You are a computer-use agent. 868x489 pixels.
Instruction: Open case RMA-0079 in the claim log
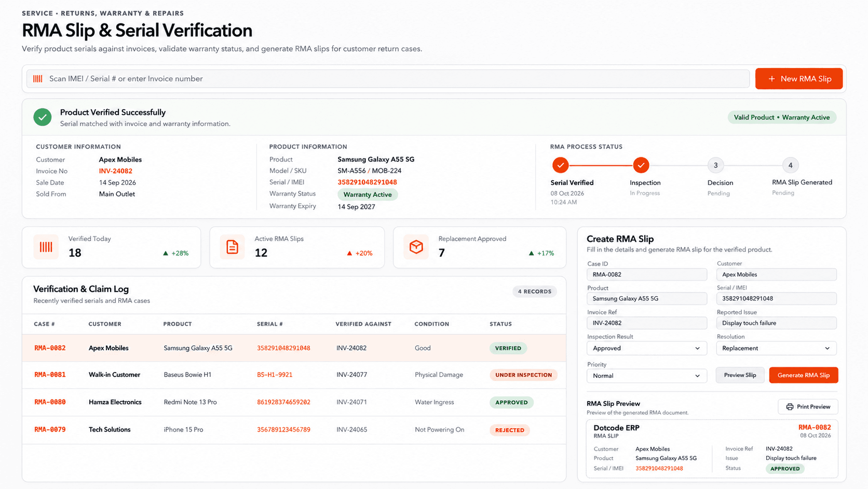pos(50,430)
